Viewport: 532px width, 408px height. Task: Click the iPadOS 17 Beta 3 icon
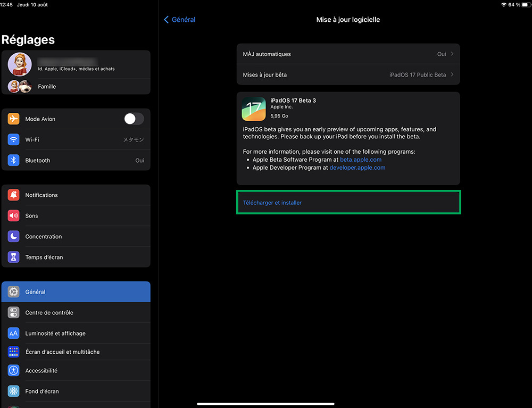(x=254, y=109)
